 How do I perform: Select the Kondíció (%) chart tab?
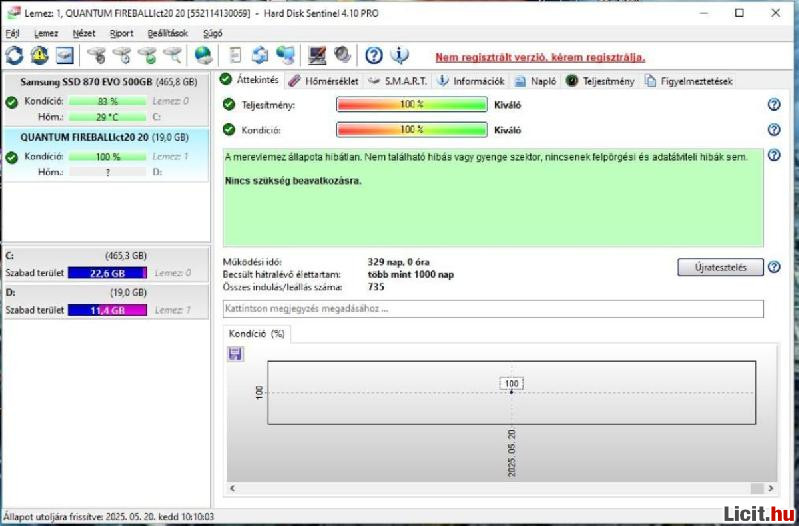coord(257,334)
